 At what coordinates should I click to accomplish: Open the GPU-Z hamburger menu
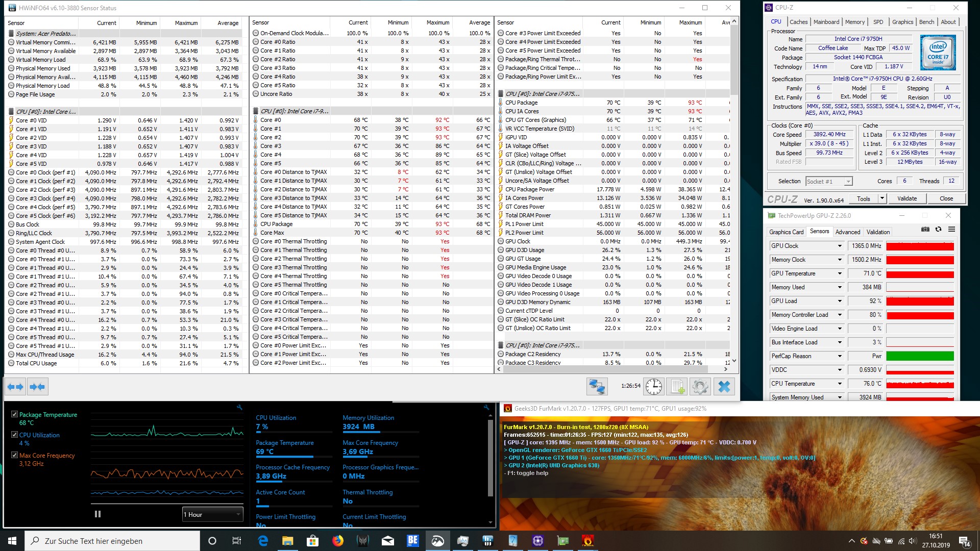[x=951, y=230]
